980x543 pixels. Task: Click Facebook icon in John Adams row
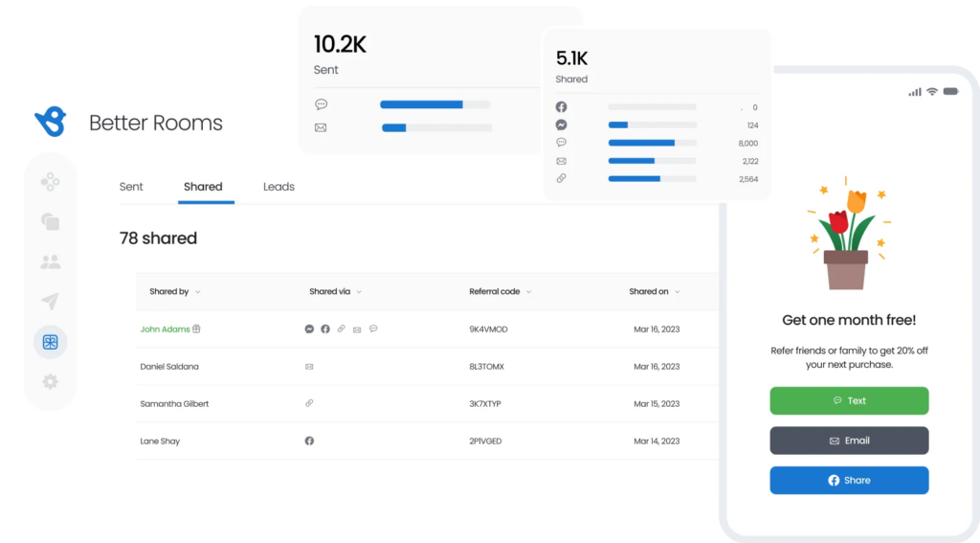point(325,329)
